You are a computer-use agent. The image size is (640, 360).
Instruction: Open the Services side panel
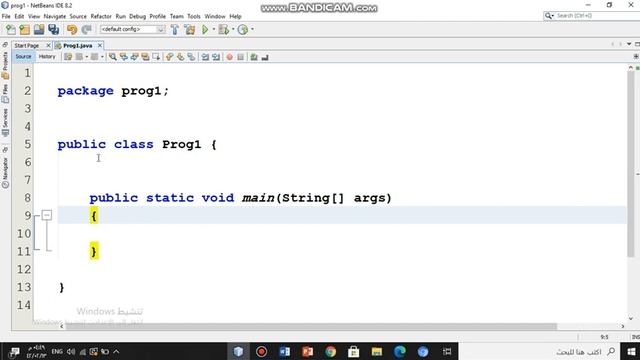point(5,122)
